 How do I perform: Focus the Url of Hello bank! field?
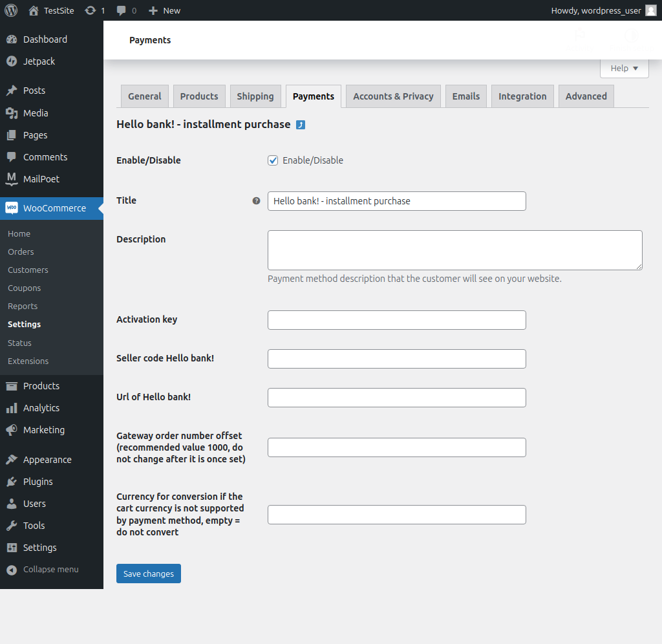coord(397,398)
